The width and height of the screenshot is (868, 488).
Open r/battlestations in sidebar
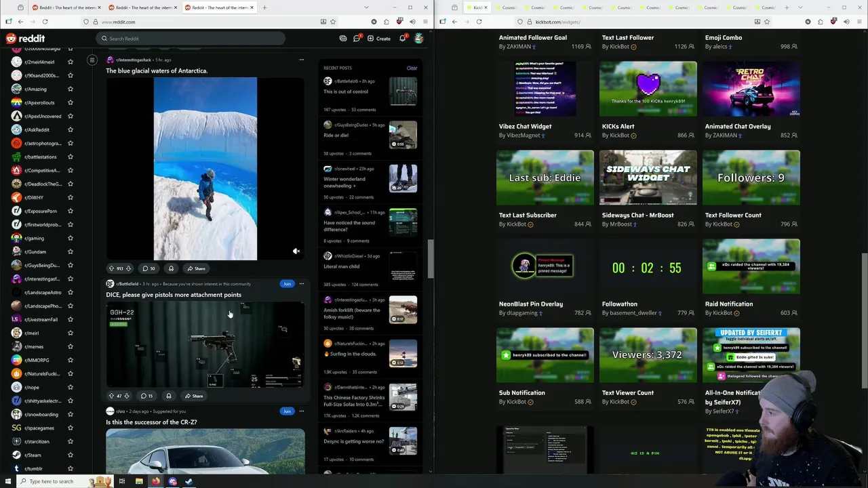(x=39, y=157)
